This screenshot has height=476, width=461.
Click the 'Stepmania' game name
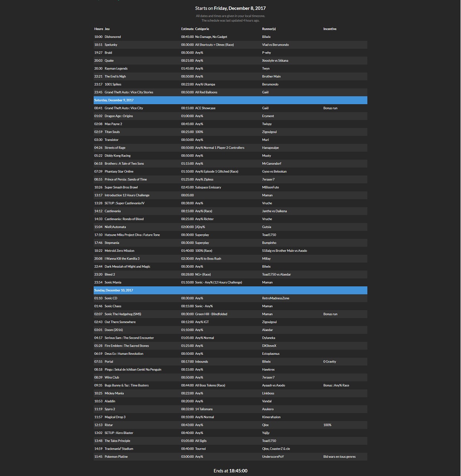[112, 243]
